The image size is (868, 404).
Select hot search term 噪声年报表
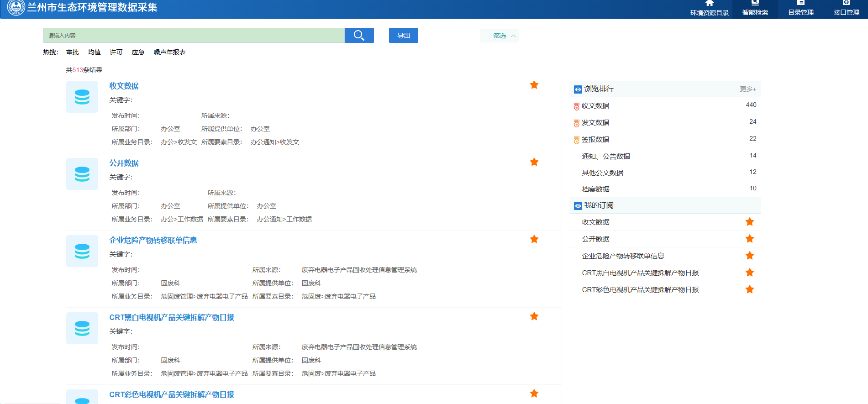tap(169, 52)
